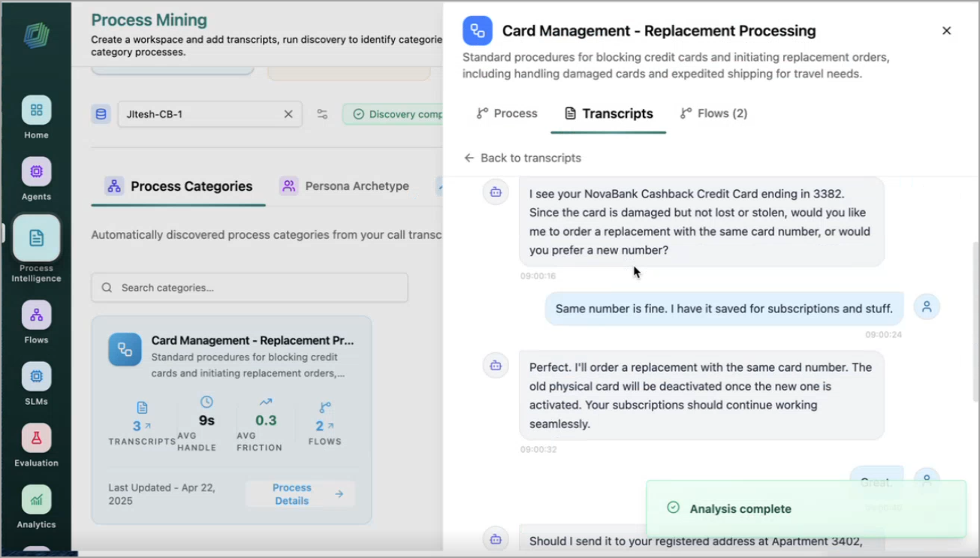The image size is (980, 558).
Task: Click the Analysis complete notification
Action: click(x=806, y=508)
